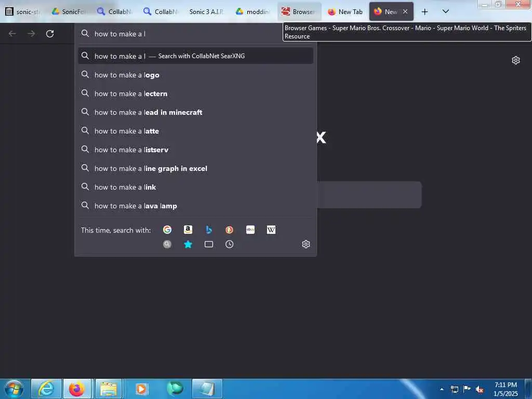Open the Action Center flag icon
This screenshot has width=532, height=399.
click(x=467, y=389)
